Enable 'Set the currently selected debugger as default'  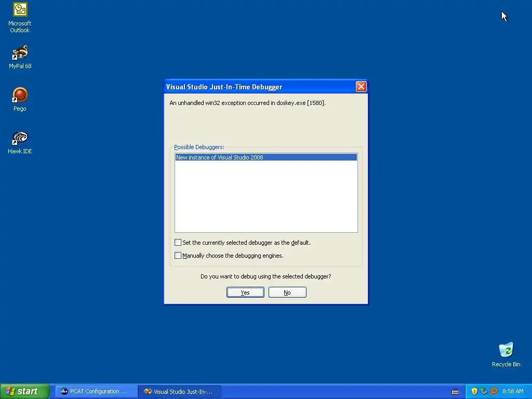178,242
